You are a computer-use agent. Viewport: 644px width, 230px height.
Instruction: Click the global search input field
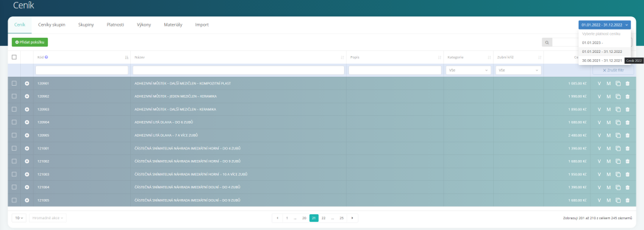pos(565,42)
